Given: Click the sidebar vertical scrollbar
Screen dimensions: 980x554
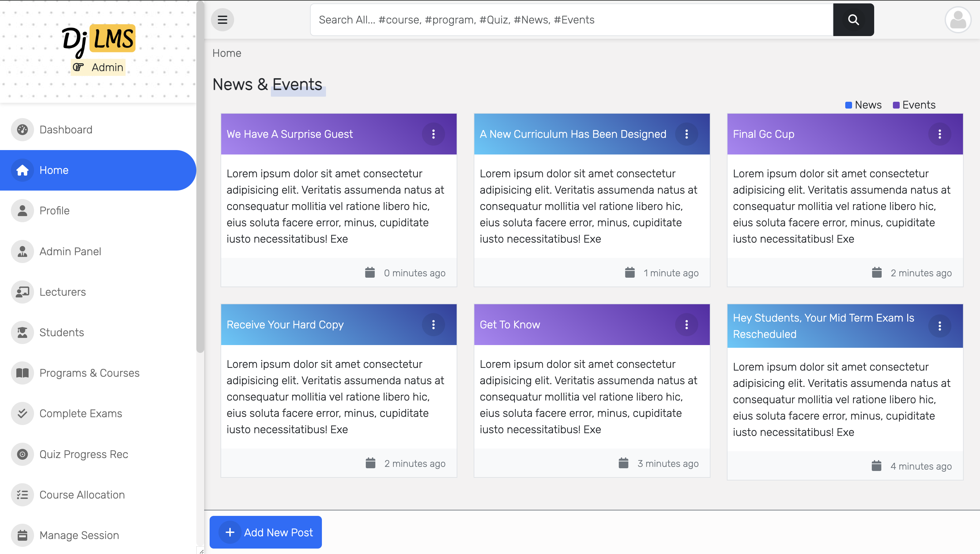Looking at the screenshot, I should 200,177.
